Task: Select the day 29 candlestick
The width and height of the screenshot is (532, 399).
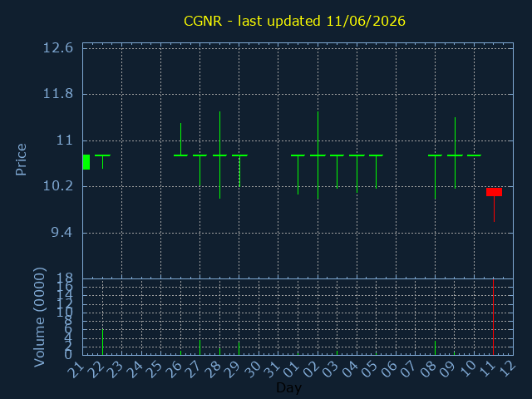Action: point(239,170)
